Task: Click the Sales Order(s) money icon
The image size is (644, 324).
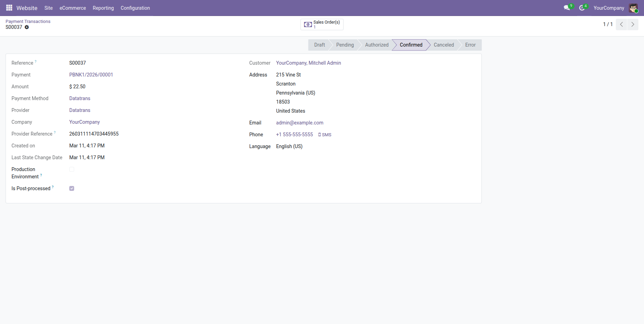Action: [x=308, y=25]
